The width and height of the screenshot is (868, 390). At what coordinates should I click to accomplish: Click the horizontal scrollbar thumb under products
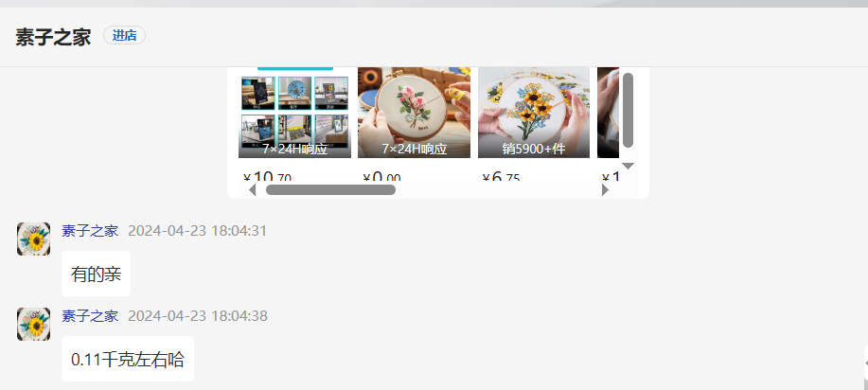pos(330,190)
